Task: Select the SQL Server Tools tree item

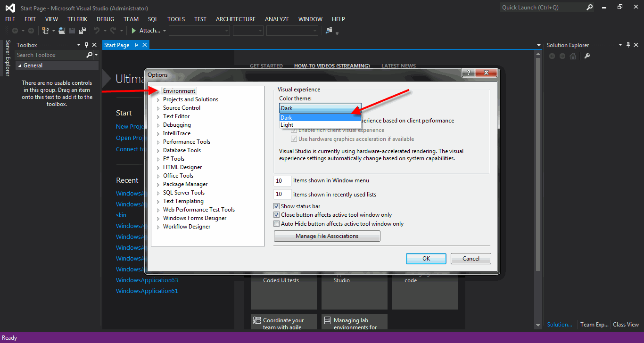Action: pos(184,193)
